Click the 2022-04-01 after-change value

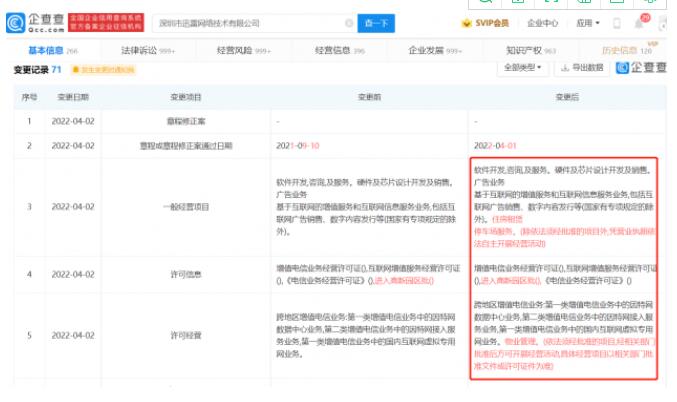(495, 146)
